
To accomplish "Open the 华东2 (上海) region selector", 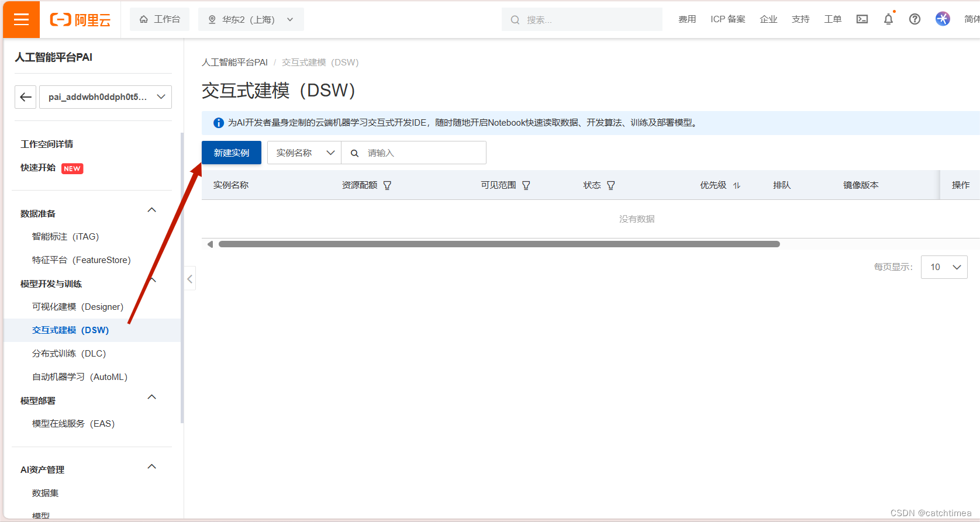I will tap(251, 19).
